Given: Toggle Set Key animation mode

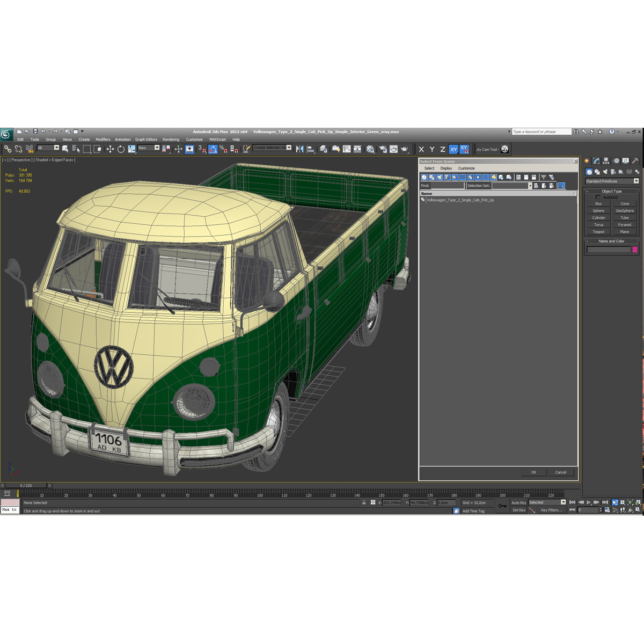Looking at the screenshot, I should [519, 510].
